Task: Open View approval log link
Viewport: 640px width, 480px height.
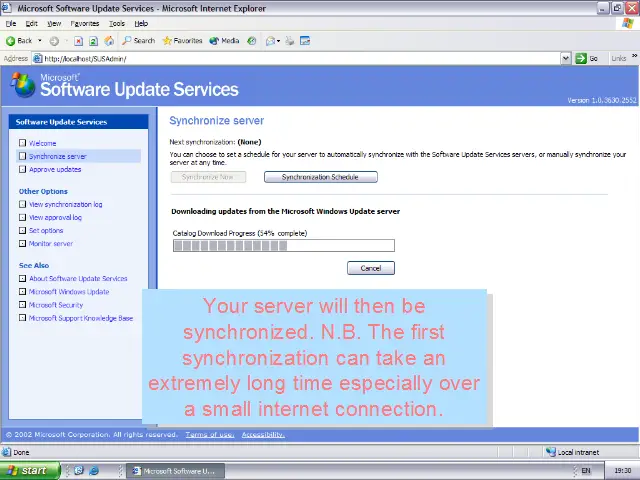Action: pyautogui.click(x=55, y=218)
